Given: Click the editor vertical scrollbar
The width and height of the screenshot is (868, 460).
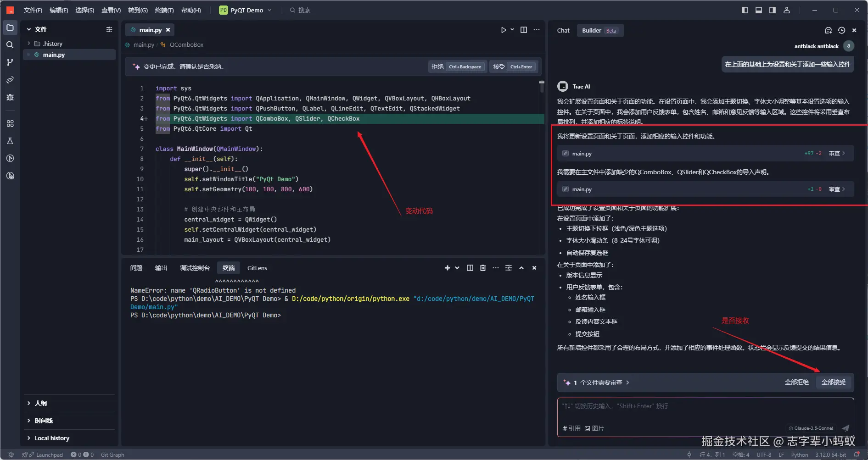Looking at the screenshot, I should point(542,86).
